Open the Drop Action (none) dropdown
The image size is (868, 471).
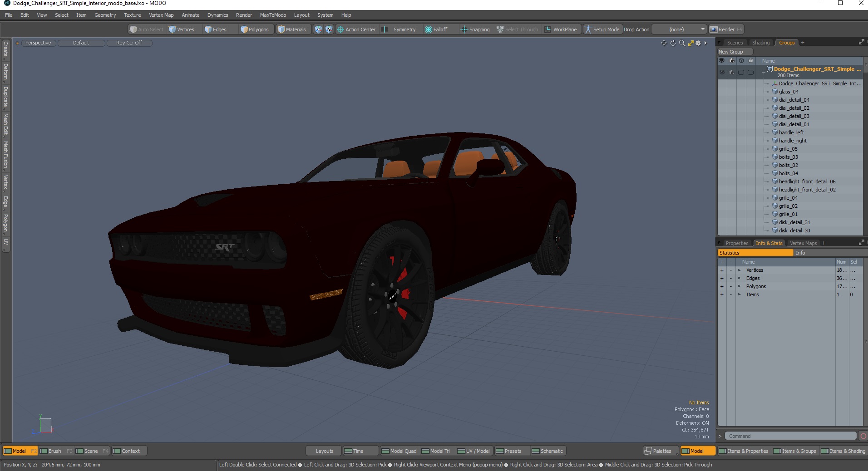tap(679, 29)
